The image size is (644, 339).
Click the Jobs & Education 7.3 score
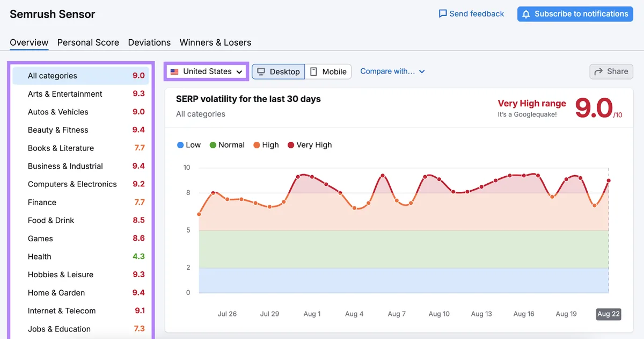point(140,329)
